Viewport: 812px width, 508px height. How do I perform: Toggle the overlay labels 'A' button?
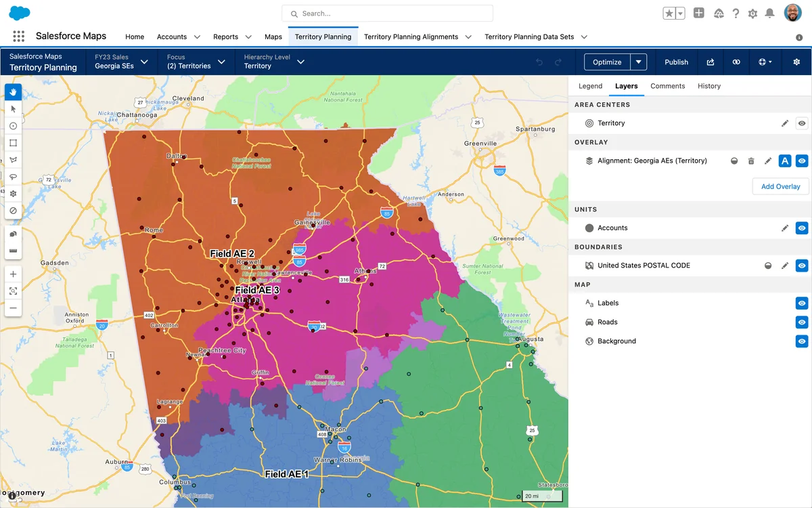785,161
